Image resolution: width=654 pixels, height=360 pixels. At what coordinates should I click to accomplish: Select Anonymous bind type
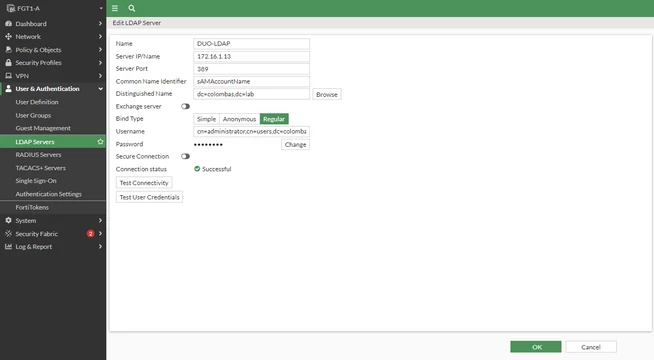pyautogui.click(x=239, y=119)
